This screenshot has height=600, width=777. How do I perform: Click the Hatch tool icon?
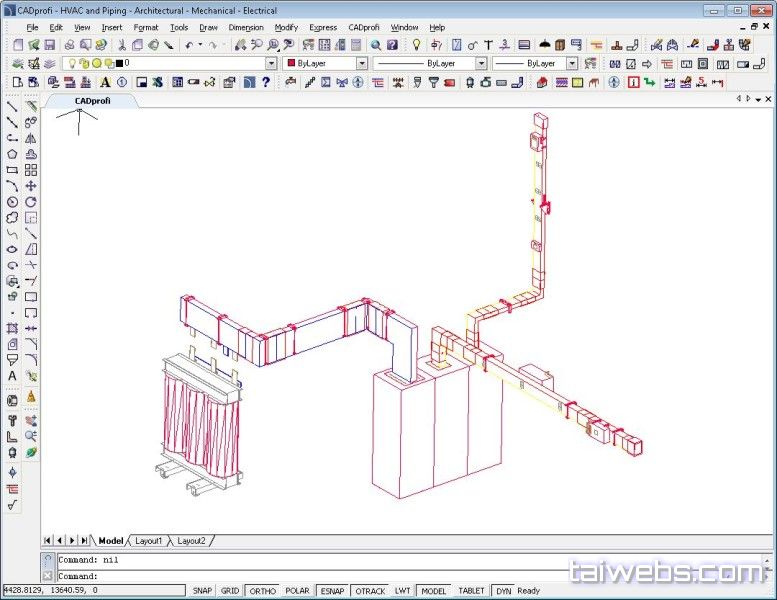[x=12, y=328]
